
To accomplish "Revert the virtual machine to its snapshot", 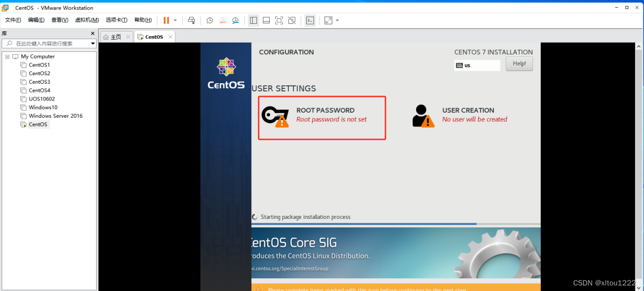I will point(222,20).
